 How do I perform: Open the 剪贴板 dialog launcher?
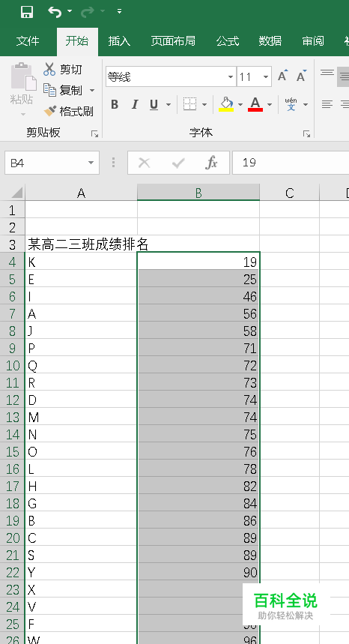pyautogui.click(x=94, y=134)
